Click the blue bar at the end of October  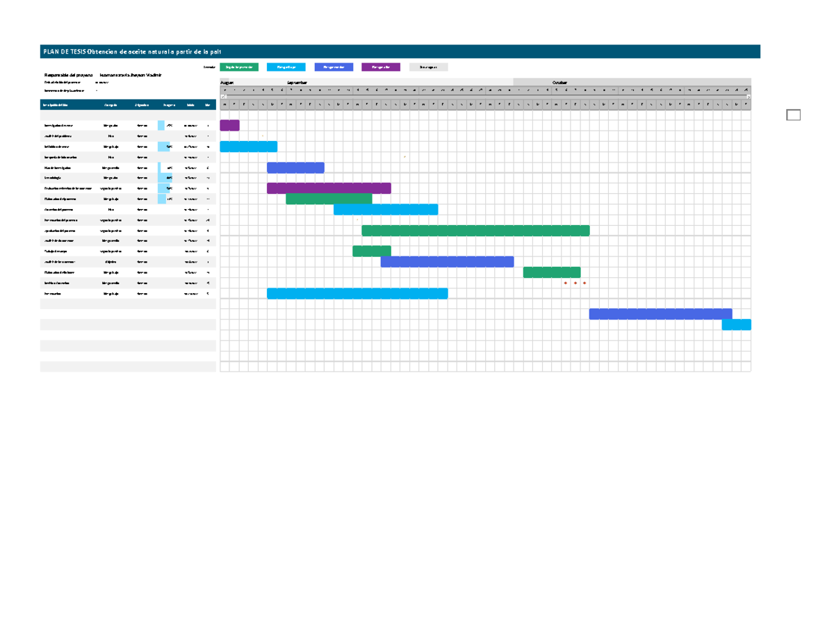click(x=660, y=313)
